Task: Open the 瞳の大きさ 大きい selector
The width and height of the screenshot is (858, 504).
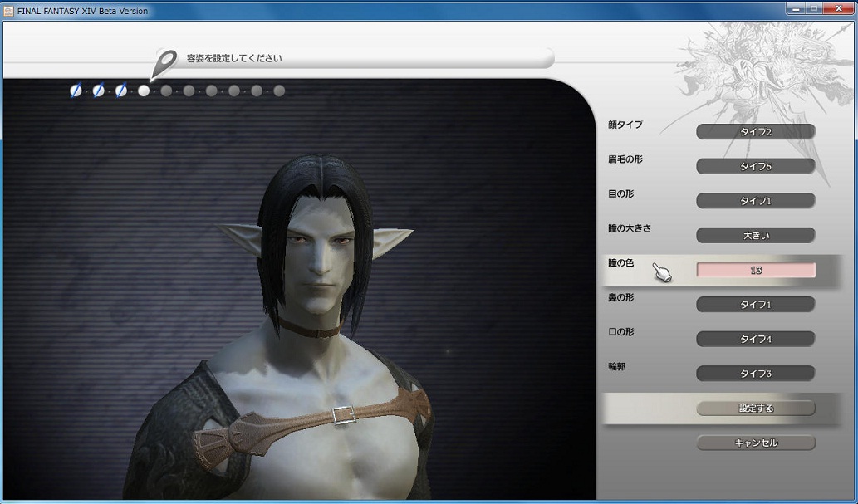Action: tap(756, 235)
